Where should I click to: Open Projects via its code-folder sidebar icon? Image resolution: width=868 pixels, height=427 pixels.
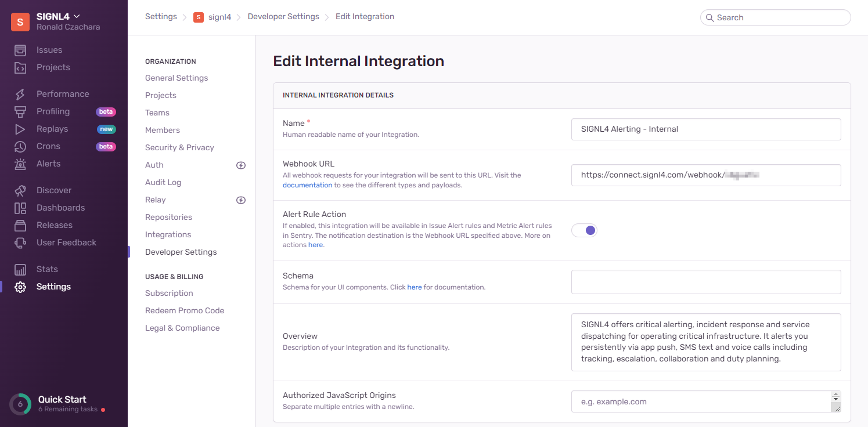click(20, 67)
